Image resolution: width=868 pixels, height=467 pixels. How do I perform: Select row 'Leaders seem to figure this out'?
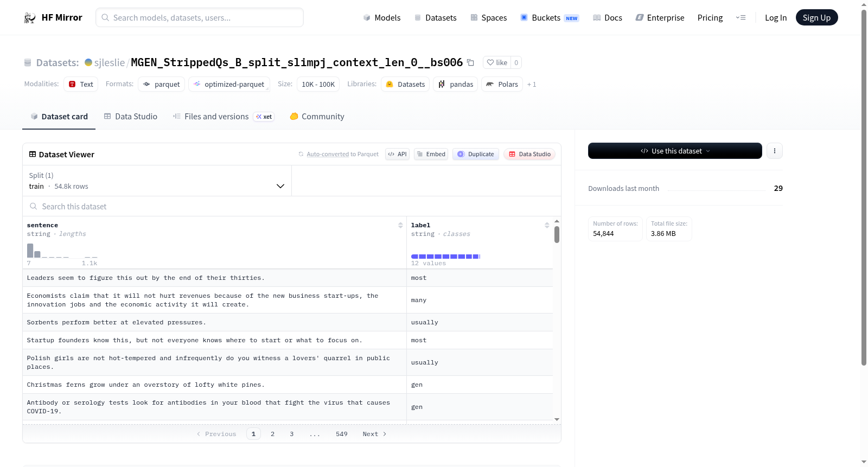point(288,278)
